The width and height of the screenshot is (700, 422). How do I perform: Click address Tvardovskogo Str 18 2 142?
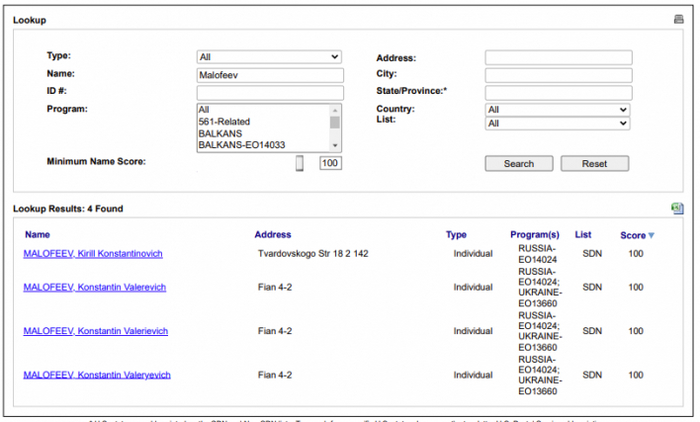(313, 254)
